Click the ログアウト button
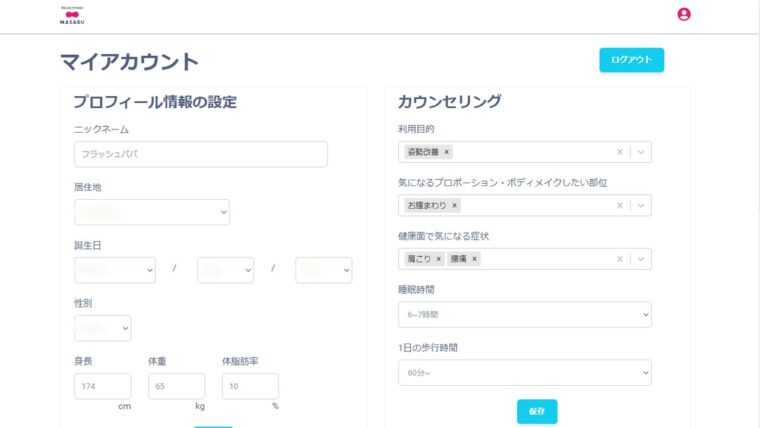Screen dimensions: 760x428 pyautogui.click(x=631, y=60)
